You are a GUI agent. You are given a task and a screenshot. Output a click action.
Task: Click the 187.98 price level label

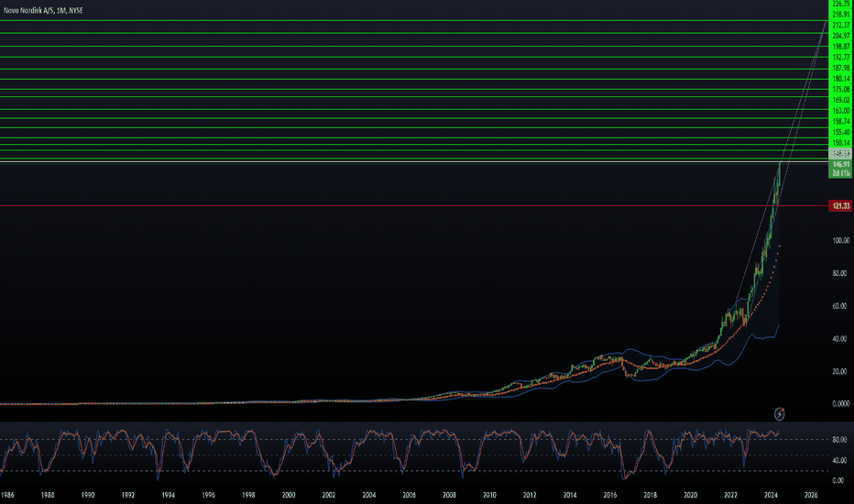(840, 68)
